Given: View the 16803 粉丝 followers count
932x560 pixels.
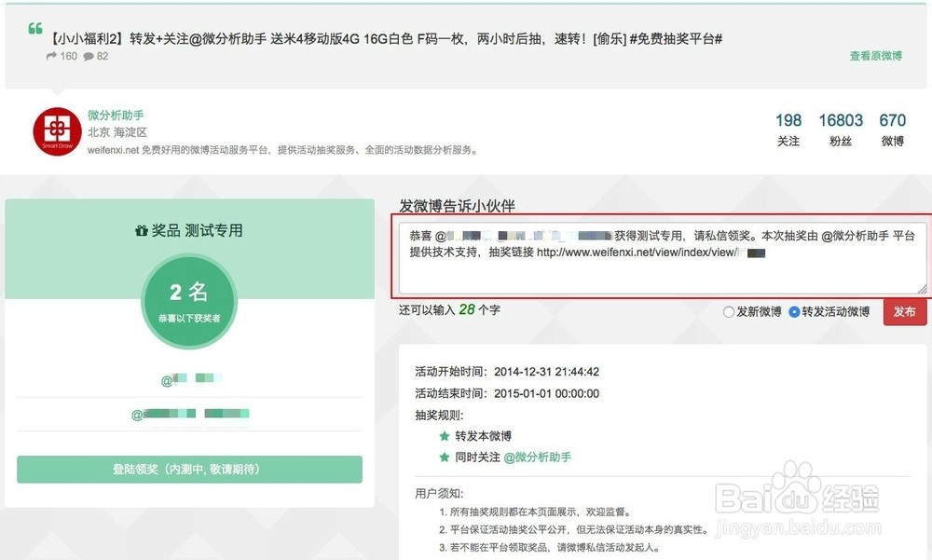Looking at the screenshot, I should [841, 129].
